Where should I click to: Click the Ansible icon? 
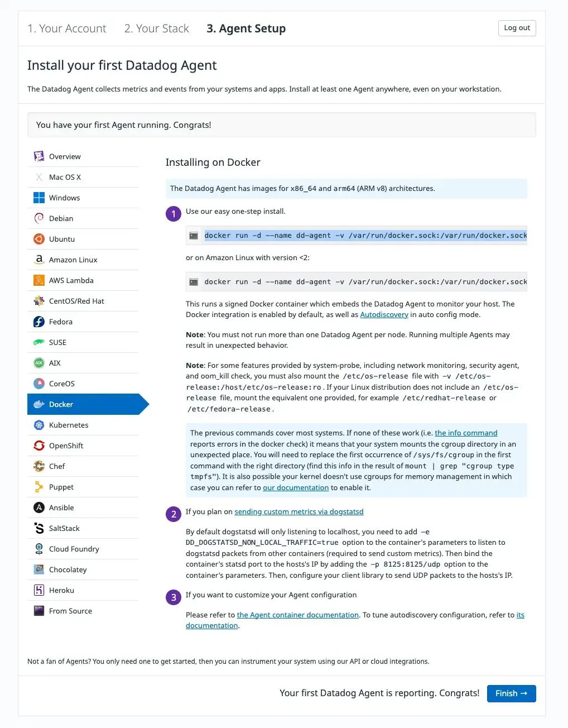point(39,508)
